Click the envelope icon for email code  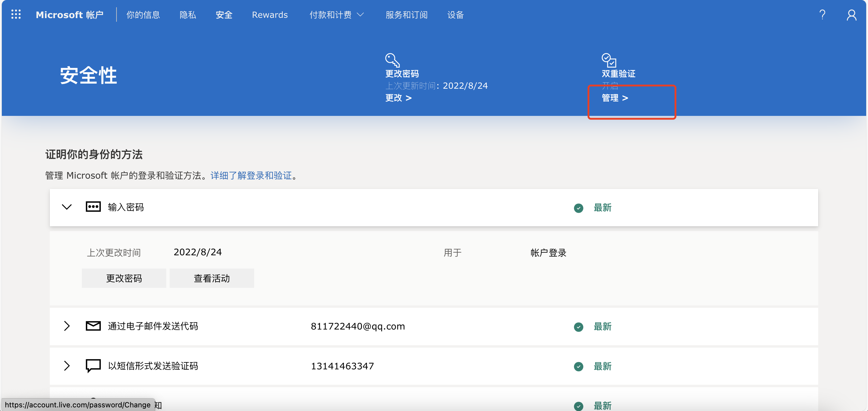(x=93, y=326)
